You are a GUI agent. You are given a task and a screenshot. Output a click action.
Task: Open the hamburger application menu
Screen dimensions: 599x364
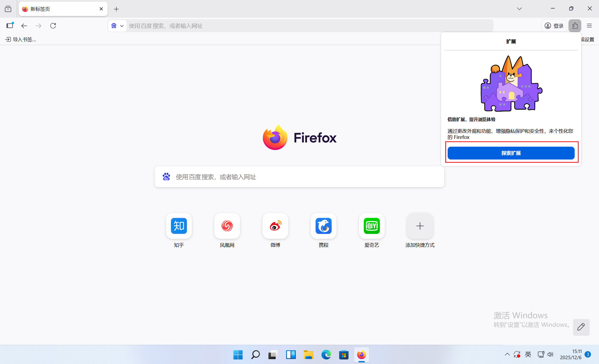coord(589,26)
